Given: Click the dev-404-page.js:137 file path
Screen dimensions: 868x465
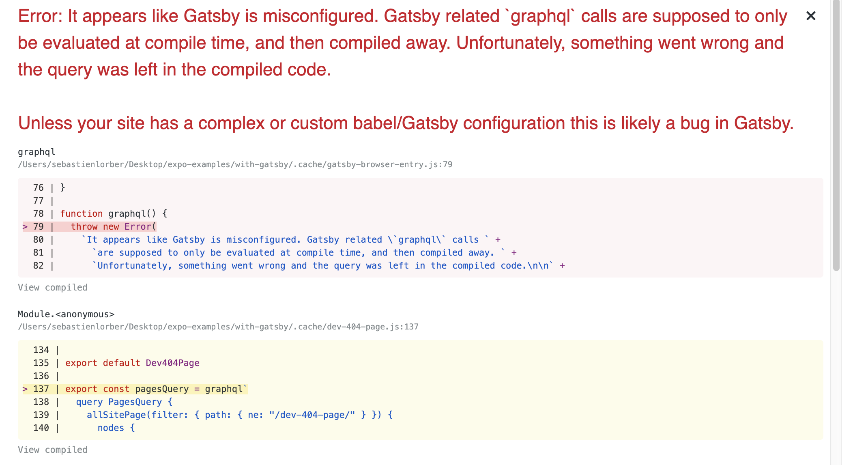Looking at the screenshot, I should click(x=218, y=327).
